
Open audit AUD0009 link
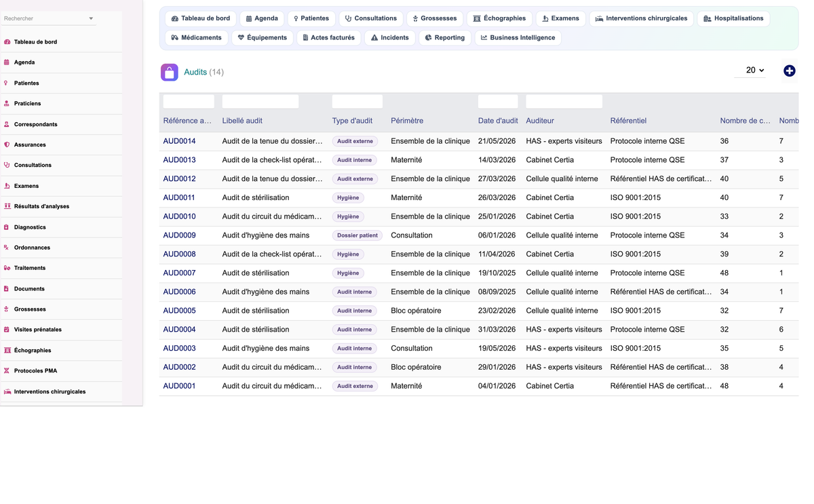pyautogui.click(x=179, y=235)
